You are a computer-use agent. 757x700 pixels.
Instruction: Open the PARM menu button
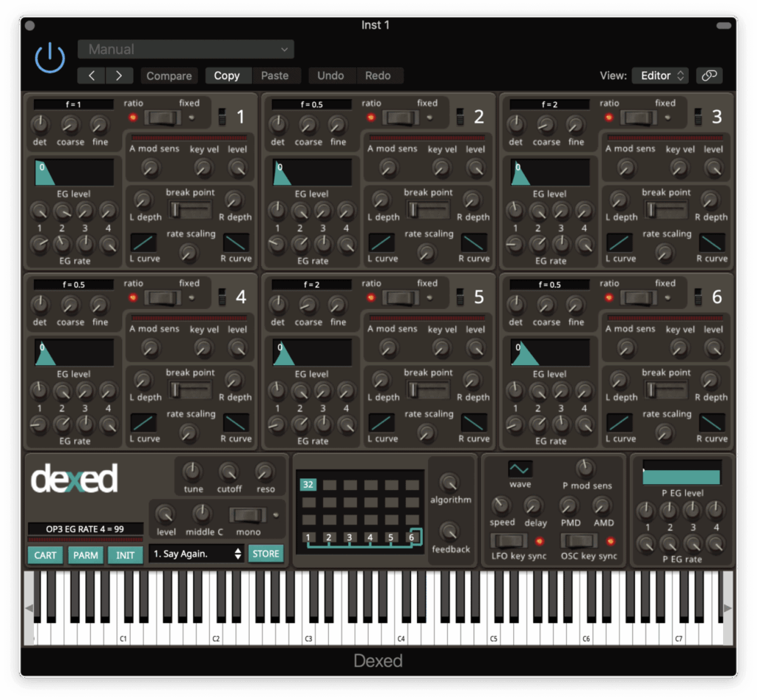pos(86,555)
